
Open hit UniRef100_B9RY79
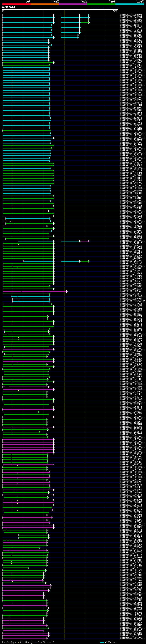pyautogui.click(x=131, y=25)
